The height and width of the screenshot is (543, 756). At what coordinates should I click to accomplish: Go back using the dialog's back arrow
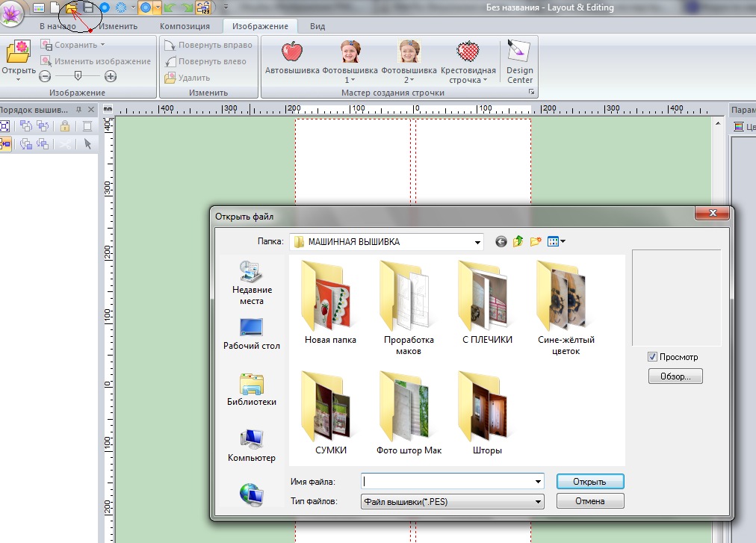(x=501, y=241)
